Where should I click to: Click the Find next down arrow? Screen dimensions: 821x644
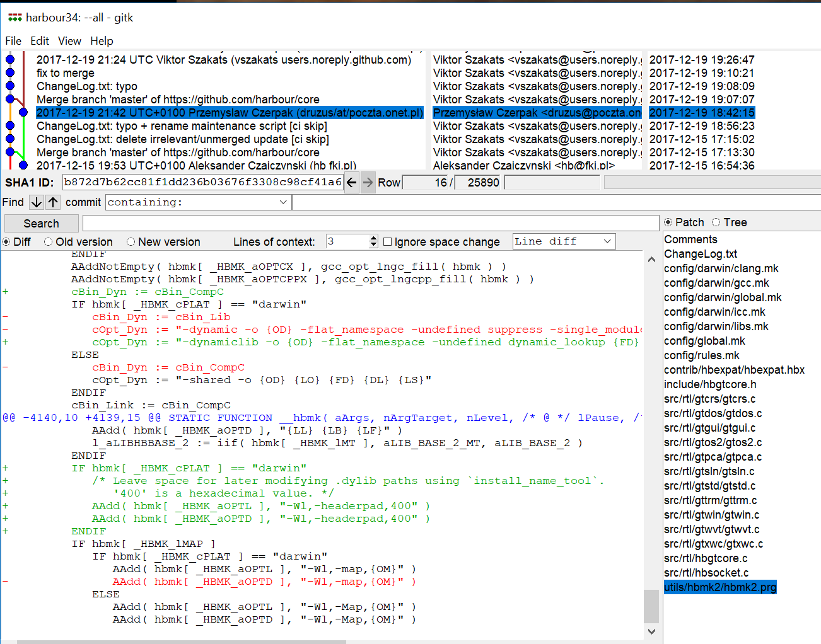37,202
